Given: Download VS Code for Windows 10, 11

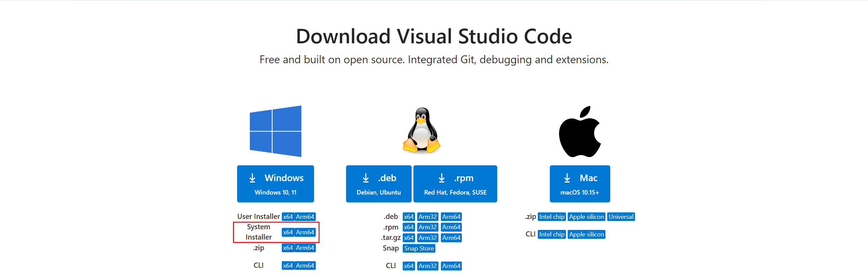Looking at the screenshot, I should (276, 184).
